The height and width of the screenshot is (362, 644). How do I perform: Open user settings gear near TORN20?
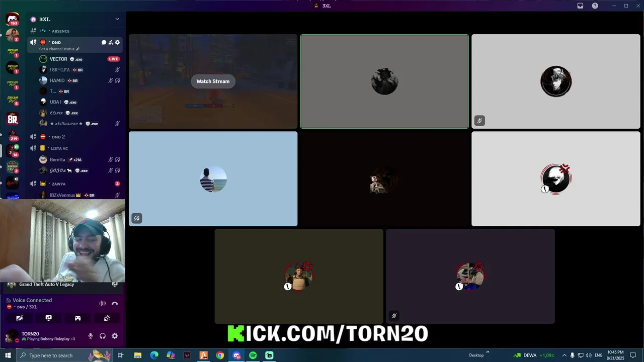(115, 336)
